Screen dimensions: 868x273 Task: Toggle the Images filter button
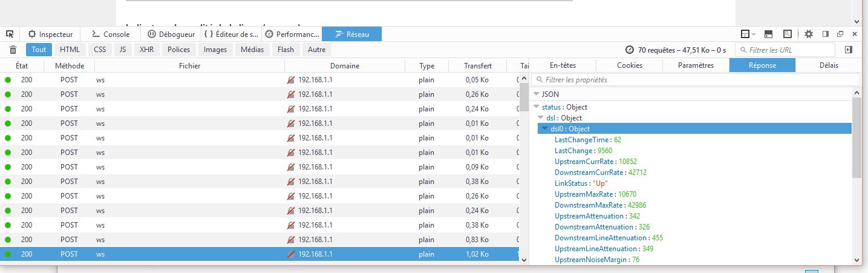click(215, 50)
